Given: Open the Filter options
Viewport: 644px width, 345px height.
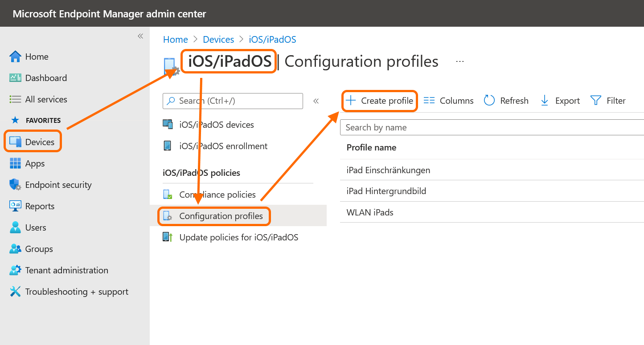Looking at the screenshot, I should click(608, 101).
